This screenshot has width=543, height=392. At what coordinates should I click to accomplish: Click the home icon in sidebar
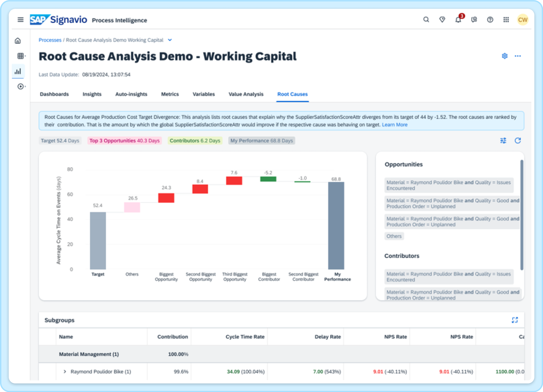tap(18, 41)
